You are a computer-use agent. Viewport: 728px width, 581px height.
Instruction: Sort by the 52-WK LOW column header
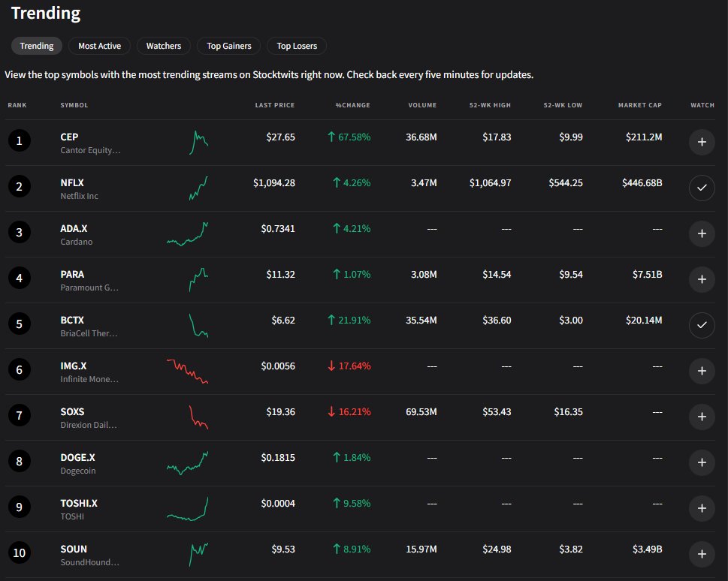(563, 105)
